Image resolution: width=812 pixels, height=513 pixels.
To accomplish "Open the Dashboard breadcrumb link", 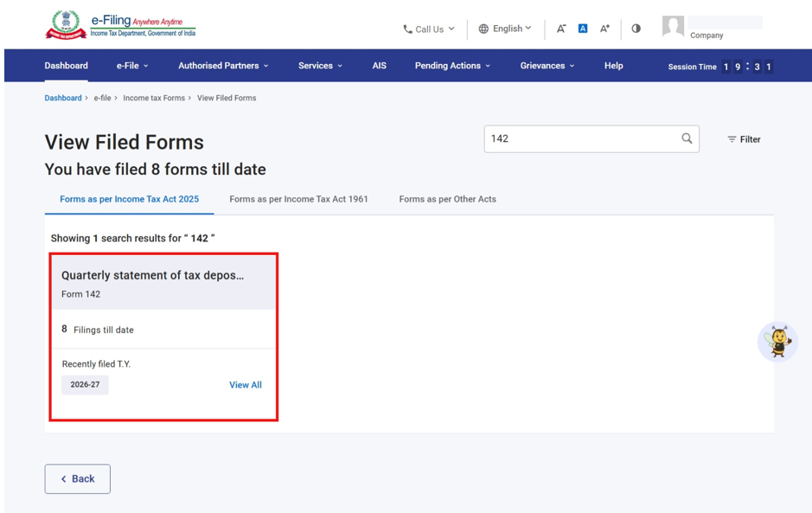I will click(63, 98).
